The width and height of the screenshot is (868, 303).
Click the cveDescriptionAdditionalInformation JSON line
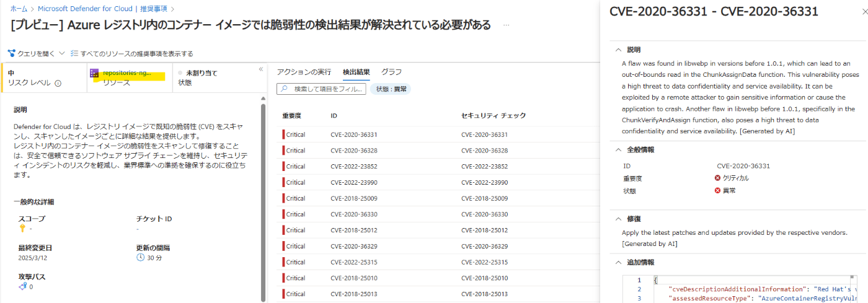[x=764, y=289]
